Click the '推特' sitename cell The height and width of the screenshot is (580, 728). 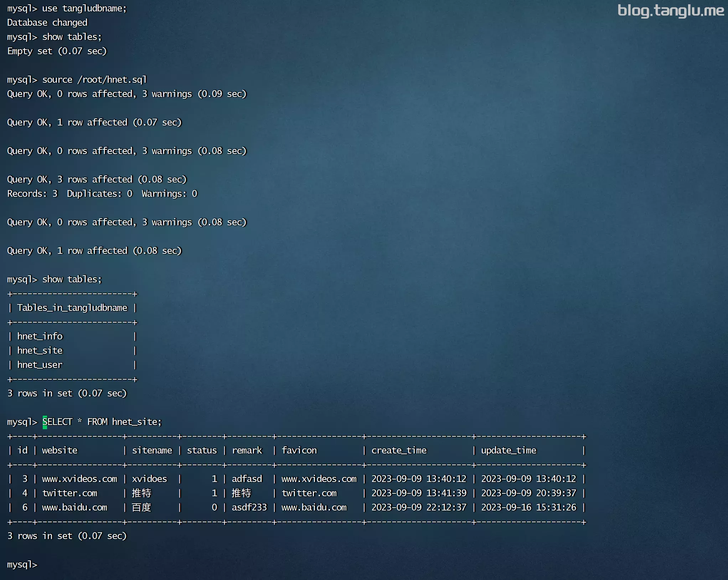[142, 493]
